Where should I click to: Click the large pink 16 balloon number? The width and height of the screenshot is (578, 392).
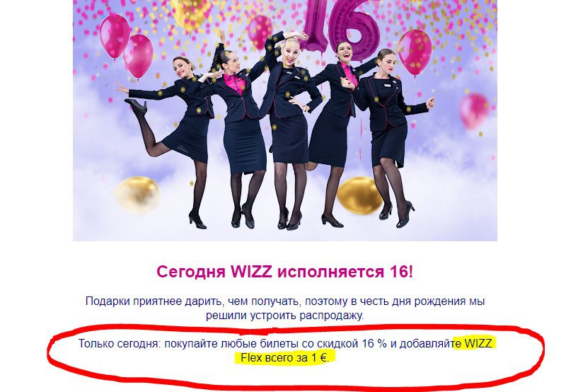[x=341, y=28]
